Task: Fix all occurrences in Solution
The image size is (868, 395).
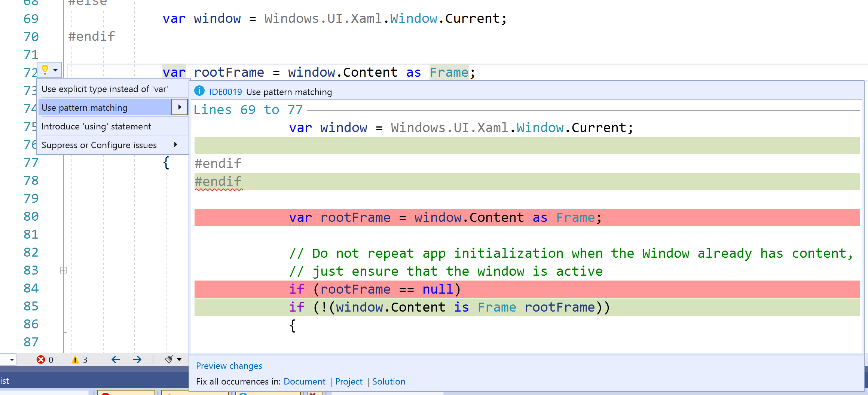Action: point(389,381)
